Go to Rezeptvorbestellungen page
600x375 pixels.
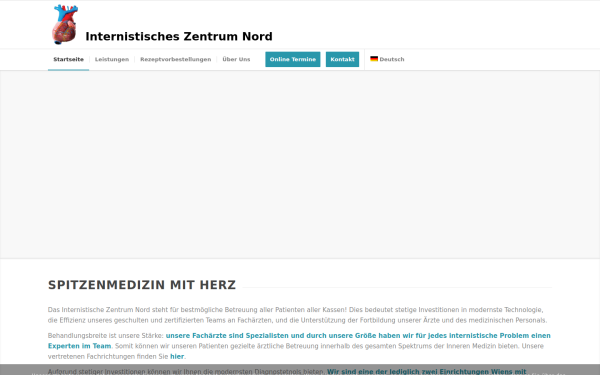tap(176, 59)
